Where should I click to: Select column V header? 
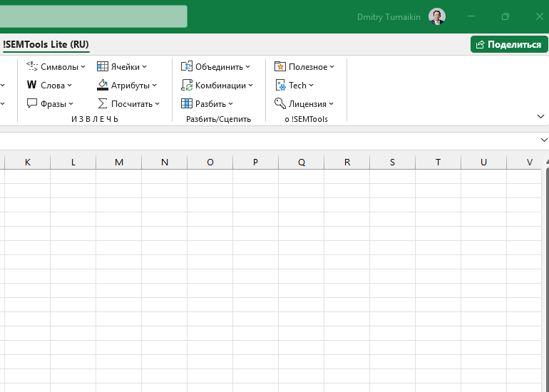coord(525,162)
